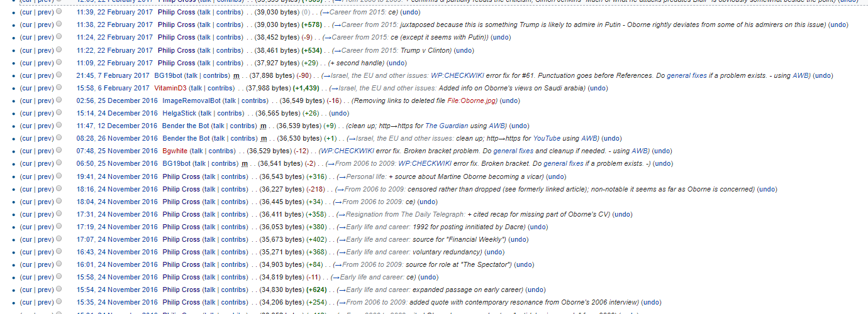Click "cur" for the 21:45, 7 February revision
The height and width of the screenshot is (314, 868).
[x=26, y=76]
